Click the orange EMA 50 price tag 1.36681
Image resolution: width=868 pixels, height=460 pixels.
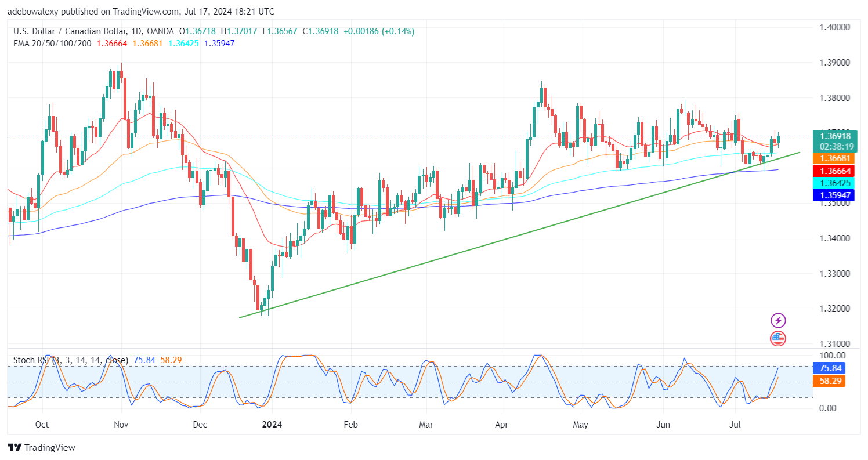pos(834,158)
